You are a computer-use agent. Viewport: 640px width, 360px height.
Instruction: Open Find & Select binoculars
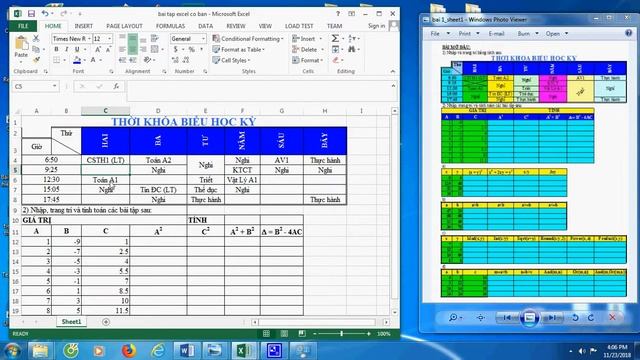pyautogui.click(x=351, y=49)
